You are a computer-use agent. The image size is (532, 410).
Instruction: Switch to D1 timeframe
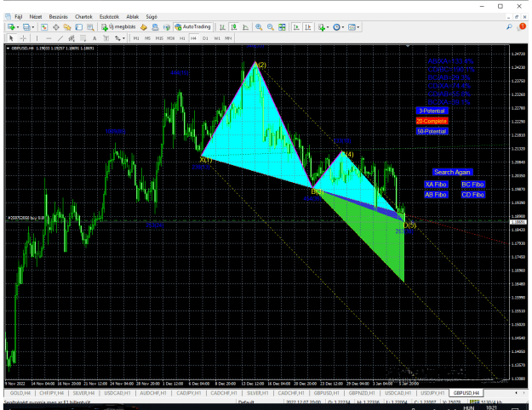tap(205, 38)
